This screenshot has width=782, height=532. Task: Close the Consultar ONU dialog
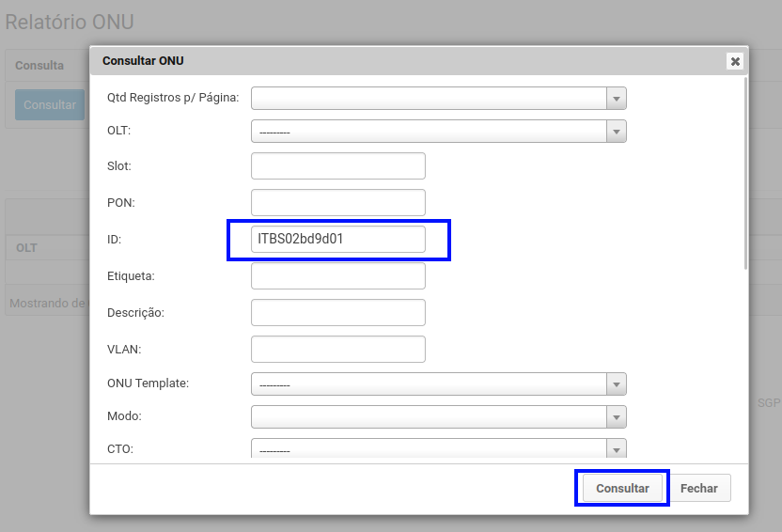(x=735, y=61)
